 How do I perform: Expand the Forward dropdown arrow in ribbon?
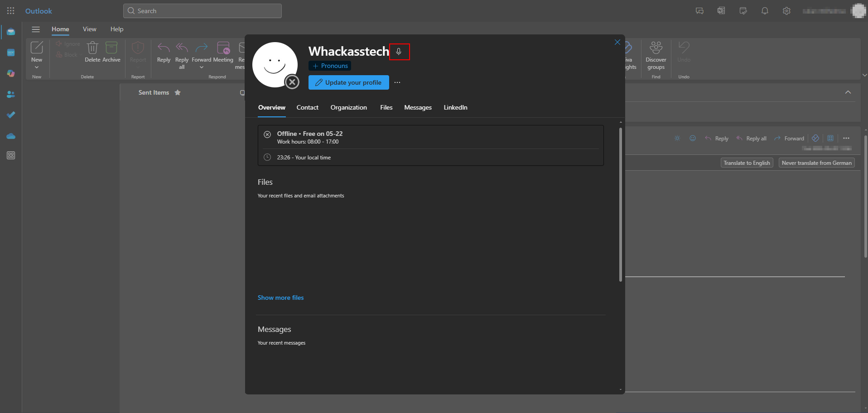tap(202, 67)
